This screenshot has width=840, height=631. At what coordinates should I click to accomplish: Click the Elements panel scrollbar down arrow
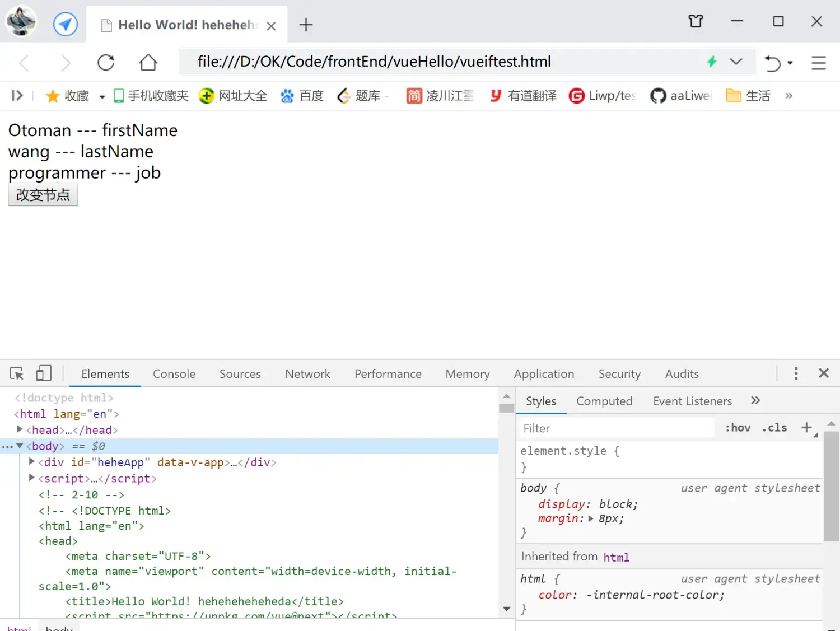click(x=507, y=609)
